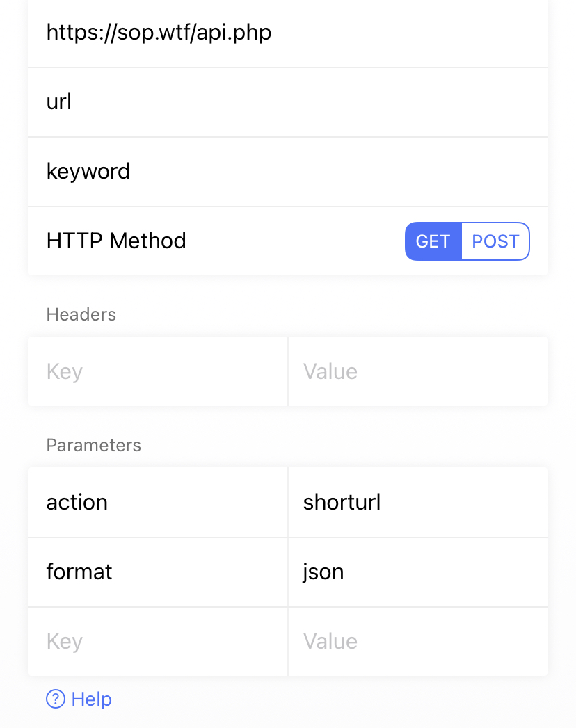
Task: Click the empty Parameters Key field
Action: coord(157,641)
